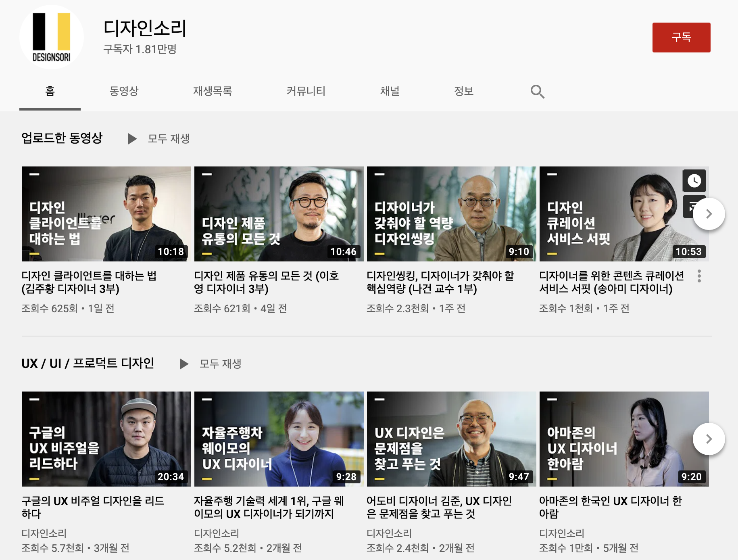Viewport: 738px width, 560px height.
Task: Select the 홈 tab
Action: (50, 91)
